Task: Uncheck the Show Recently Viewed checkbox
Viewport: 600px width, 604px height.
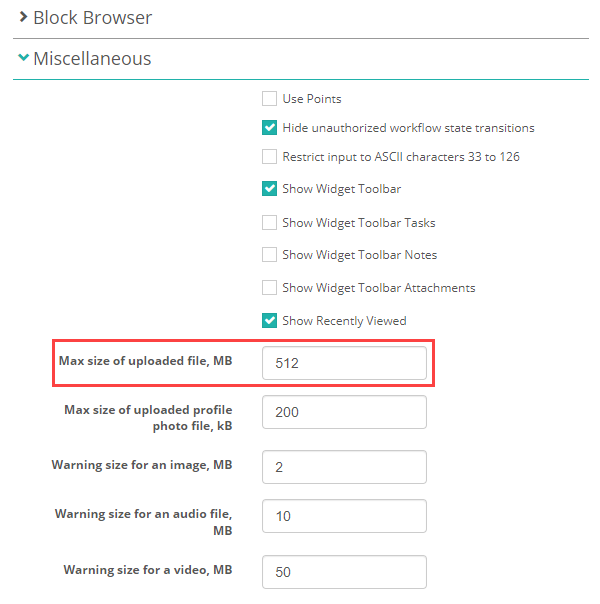Action: pyautogui.click(x=269, y=321)
